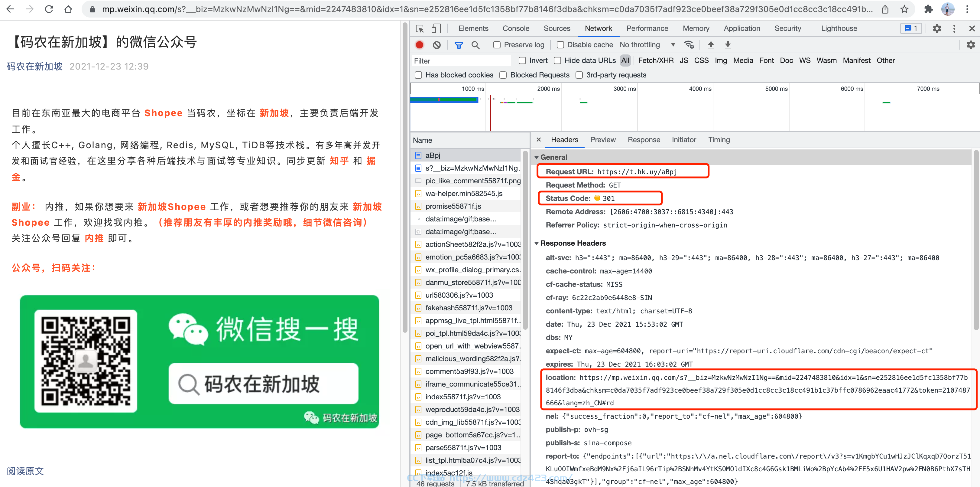Screen dimensions: 980x487
Task: Go to the browser home icon
Action: point(68,9)
